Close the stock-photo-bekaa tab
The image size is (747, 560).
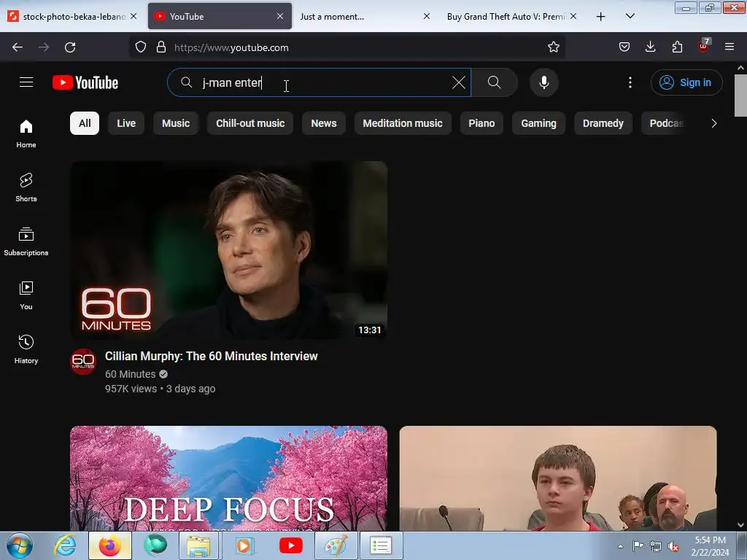(x=134, y=17)
